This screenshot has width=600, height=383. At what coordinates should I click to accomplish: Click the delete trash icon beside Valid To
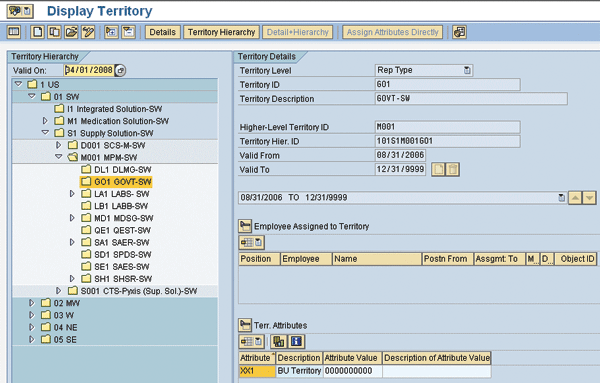(x=453, y=169)
